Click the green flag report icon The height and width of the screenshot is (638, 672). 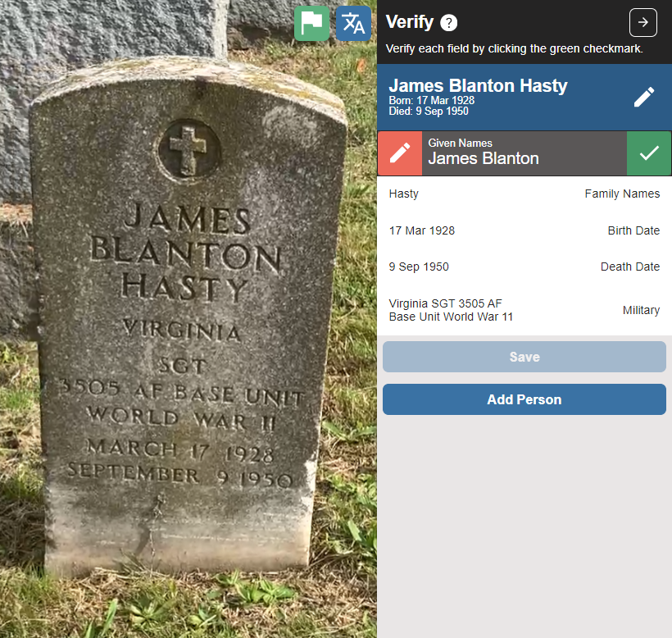(311, 24)
